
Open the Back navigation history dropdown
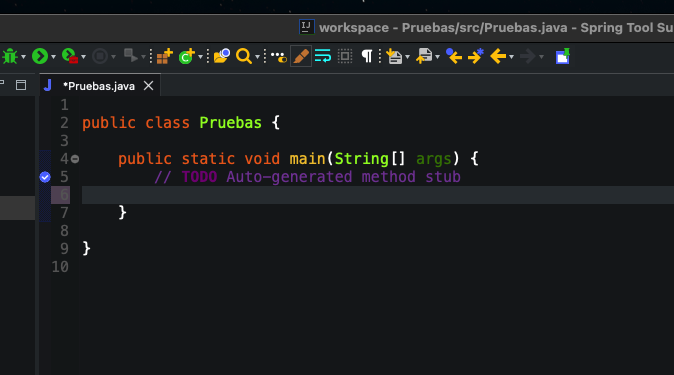click(x=512, y=57)
